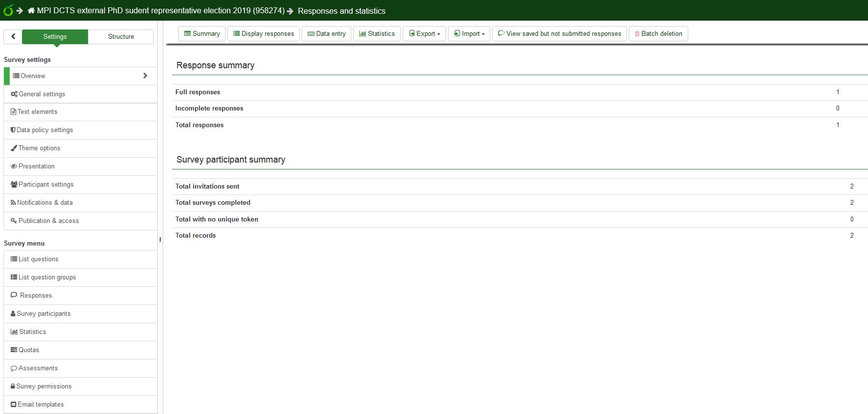Click the home icon in breadcrumb
The width and height of the screenshot is (868, 414).
click(31, 10)
